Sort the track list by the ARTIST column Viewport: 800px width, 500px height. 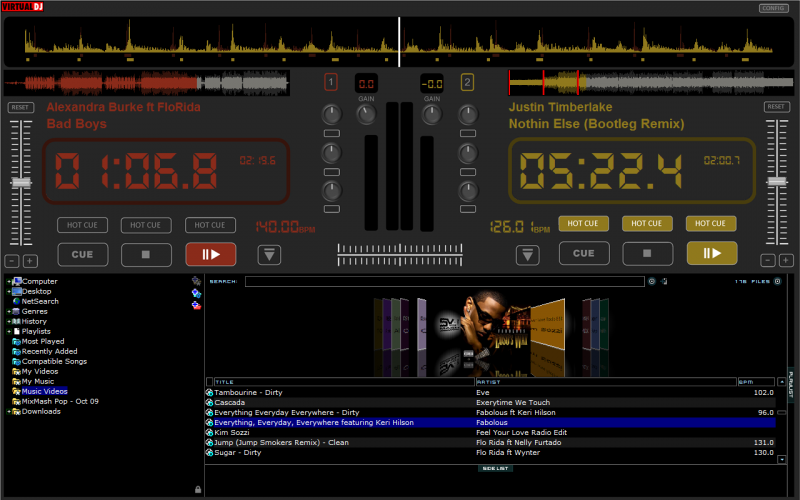click(x=606, y=382)
